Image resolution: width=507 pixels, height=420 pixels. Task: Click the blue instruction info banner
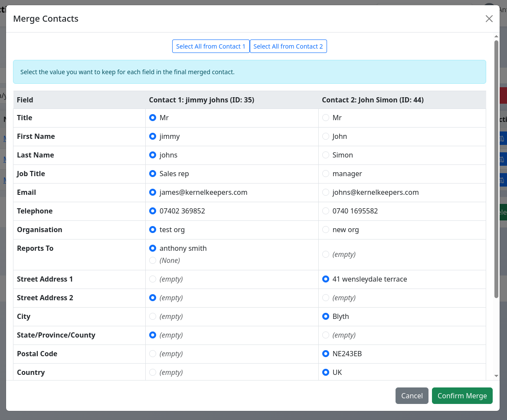[249, 72]
